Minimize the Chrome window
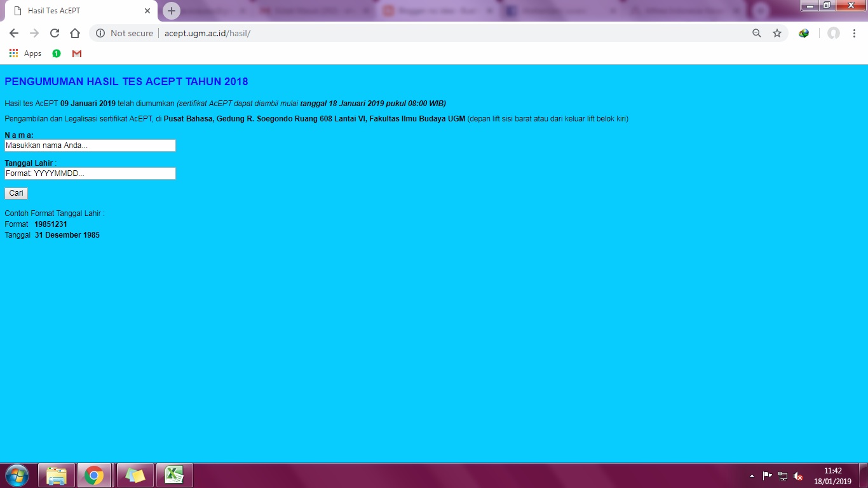The width and height of the screenshot is (868, 488). [x=810, y=6]
